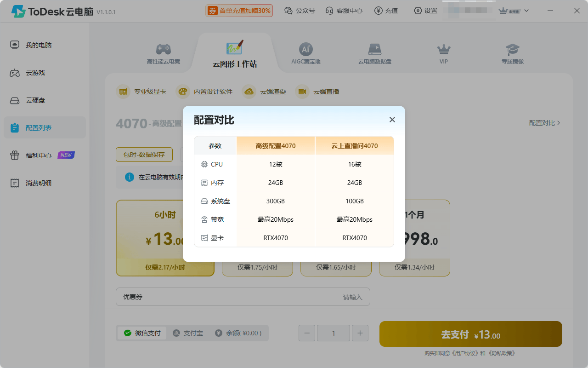Click the 去支付 ¥13.00 button
This screenshot has height=368, width=588.
point(471,334)
